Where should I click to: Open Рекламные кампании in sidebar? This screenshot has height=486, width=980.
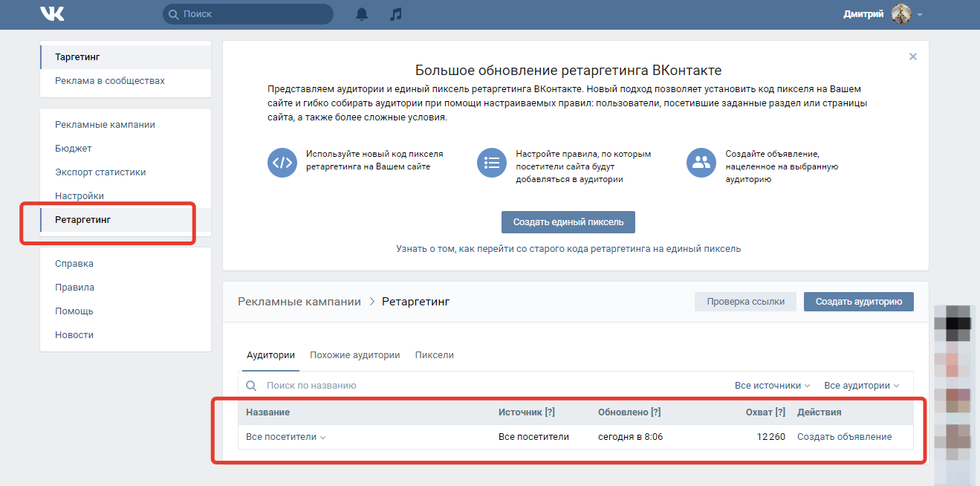126,125
